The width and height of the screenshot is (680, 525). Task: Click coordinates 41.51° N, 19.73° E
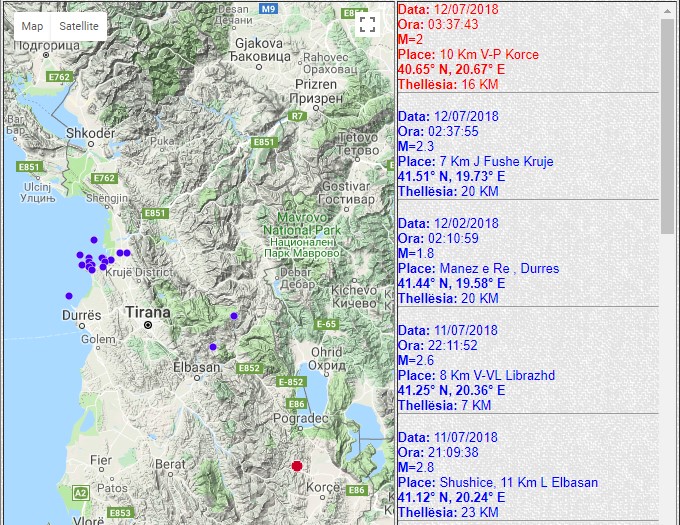tap(451, 176)
